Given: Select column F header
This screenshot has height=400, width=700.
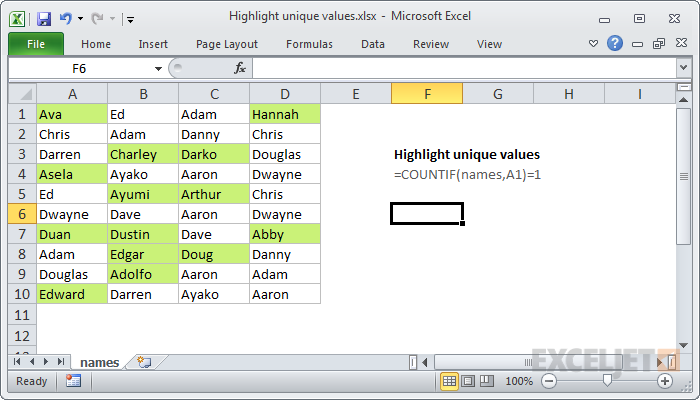Looking at the screenshot, I should click(x=427, y=94).
